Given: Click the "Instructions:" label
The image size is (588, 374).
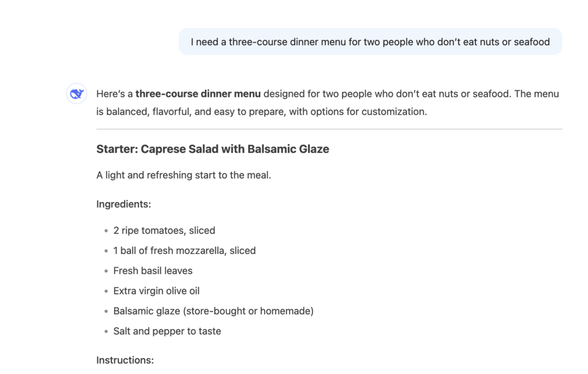Looking at the screenshot, I should [125, 360].
